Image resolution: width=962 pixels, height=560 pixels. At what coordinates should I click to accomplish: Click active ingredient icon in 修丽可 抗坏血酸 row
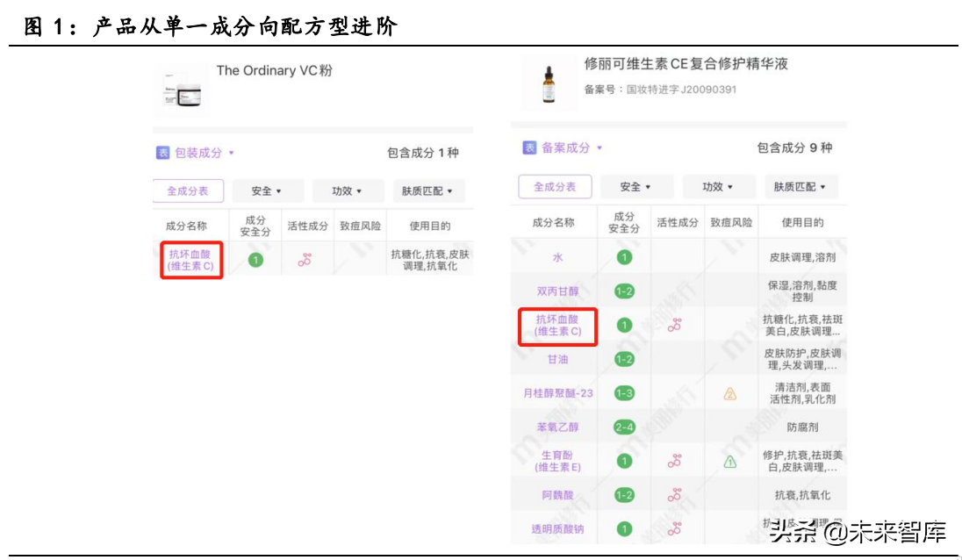point(675,325)
